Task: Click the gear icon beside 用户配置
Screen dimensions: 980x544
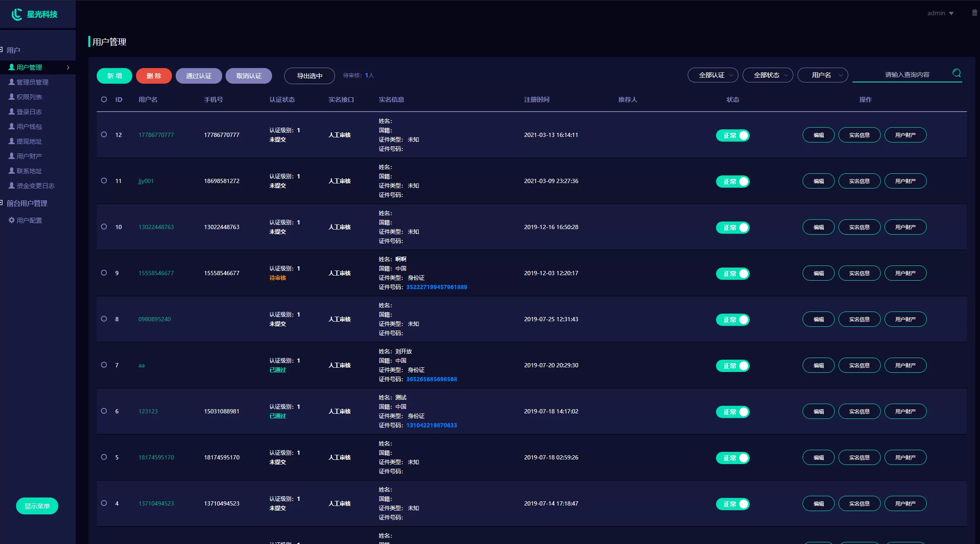Action: [11, 220]
